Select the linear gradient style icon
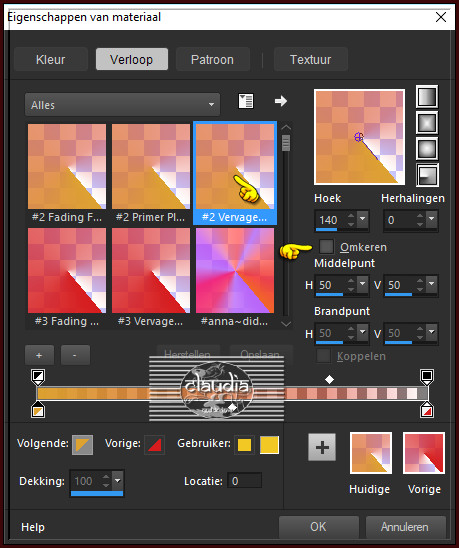 (427, 96)
